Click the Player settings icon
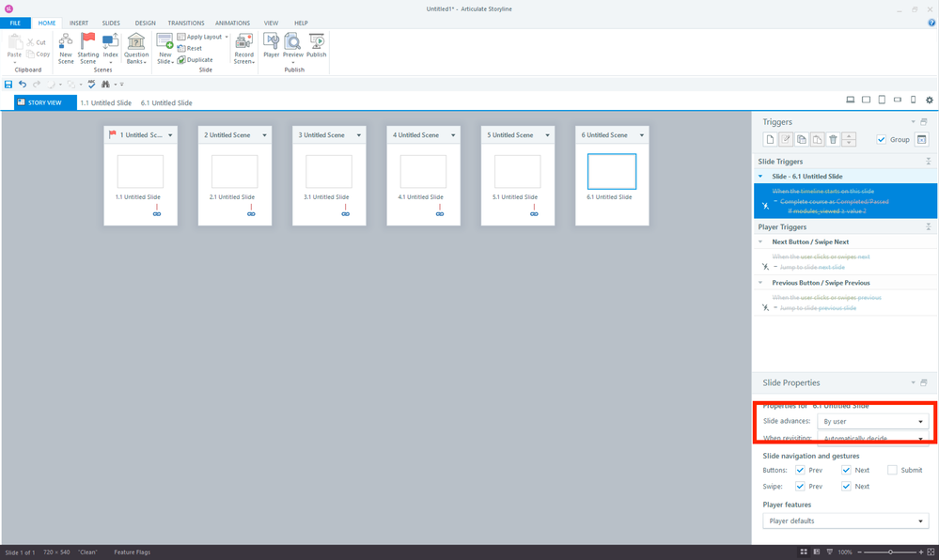Screen dimensions: 939x560 [x=271, y=45]
